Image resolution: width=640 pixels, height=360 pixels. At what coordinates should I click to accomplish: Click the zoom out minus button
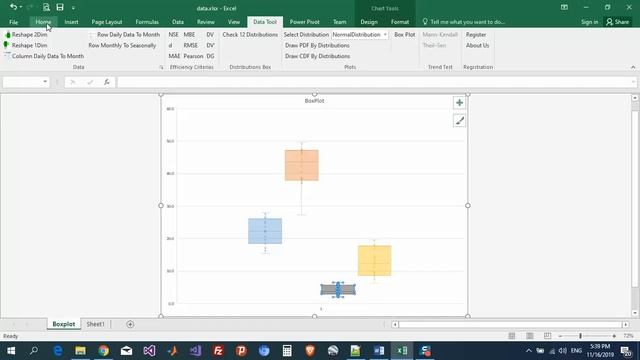pos(560,336)
